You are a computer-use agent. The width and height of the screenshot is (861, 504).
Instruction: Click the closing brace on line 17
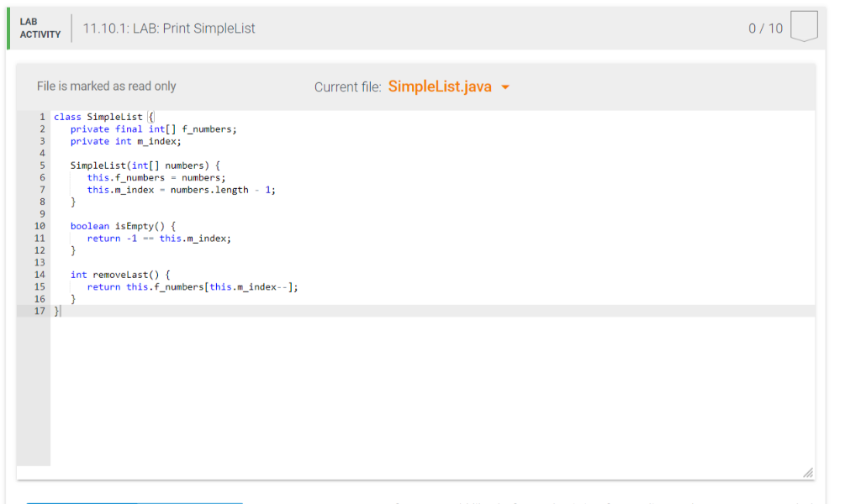coord(56,311)
